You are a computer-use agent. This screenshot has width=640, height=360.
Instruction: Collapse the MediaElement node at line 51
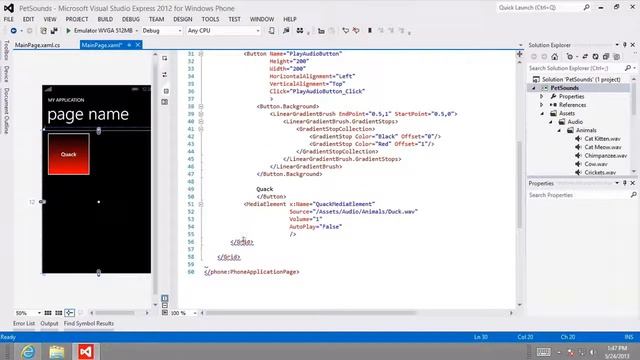(201, 204)
